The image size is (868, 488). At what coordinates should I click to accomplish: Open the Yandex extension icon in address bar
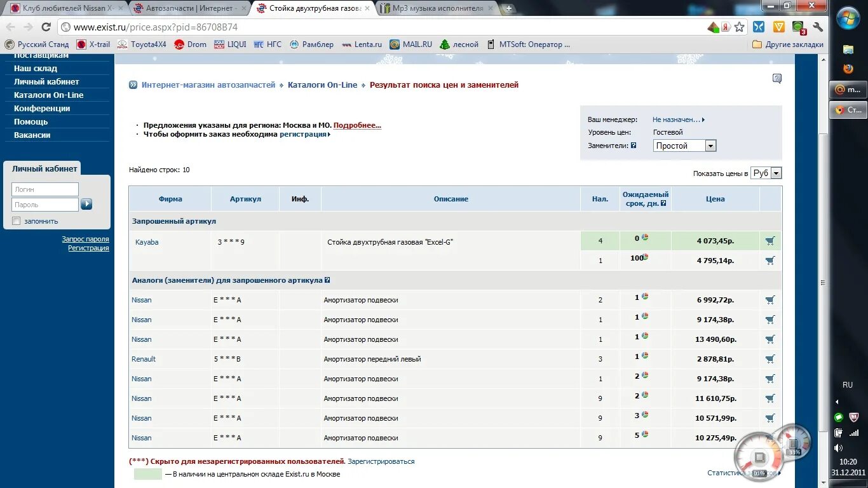click(x=726, y=27)
